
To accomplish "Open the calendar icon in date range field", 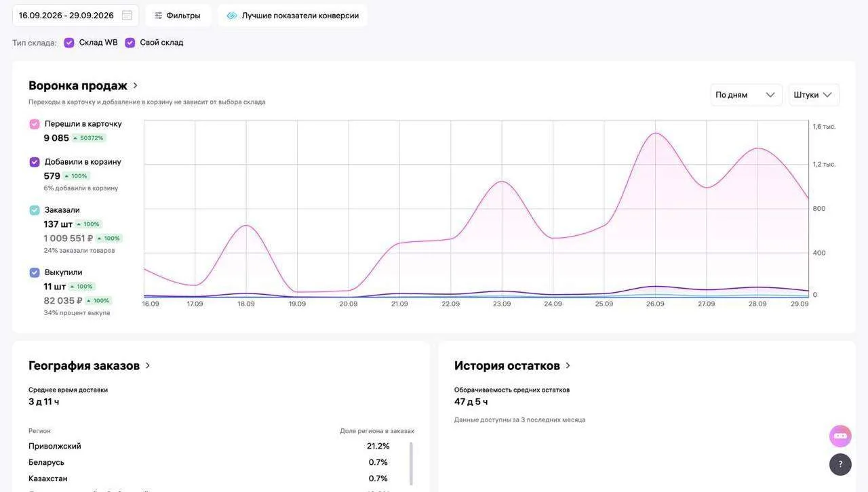I will [x=127, y=16].
